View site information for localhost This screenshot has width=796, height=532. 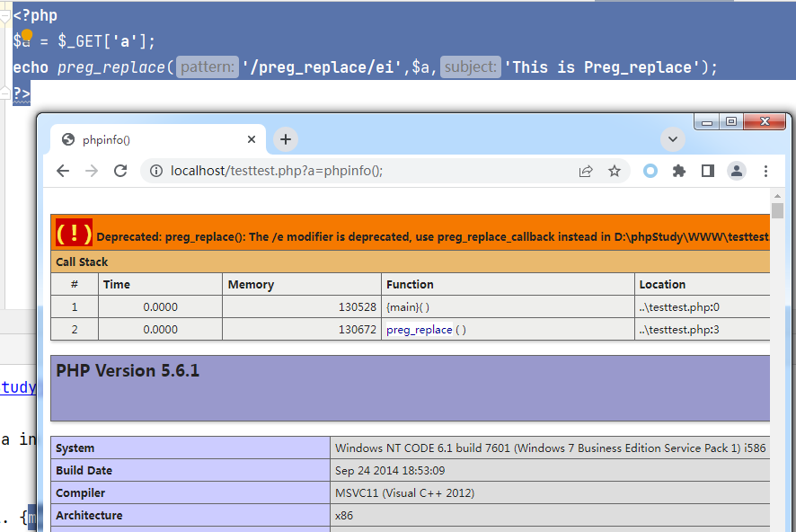click(155, 171)
